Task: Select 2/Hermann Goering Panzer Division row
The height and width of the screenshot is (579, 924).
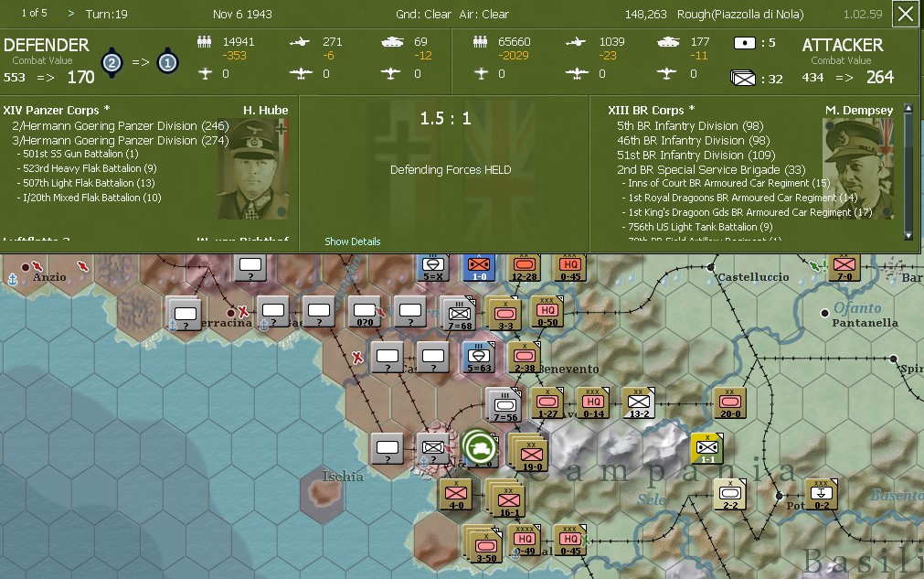Action: coord(121,125)
